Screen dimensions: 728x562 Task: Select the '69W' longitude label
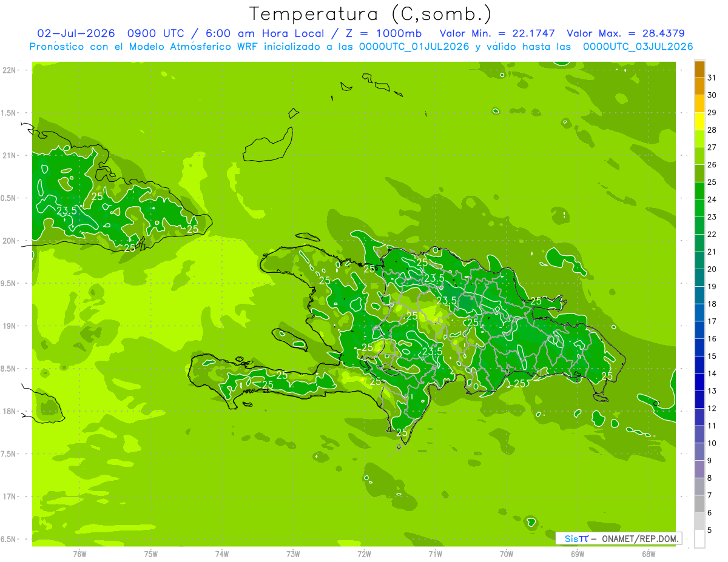[x=578, y=554]
